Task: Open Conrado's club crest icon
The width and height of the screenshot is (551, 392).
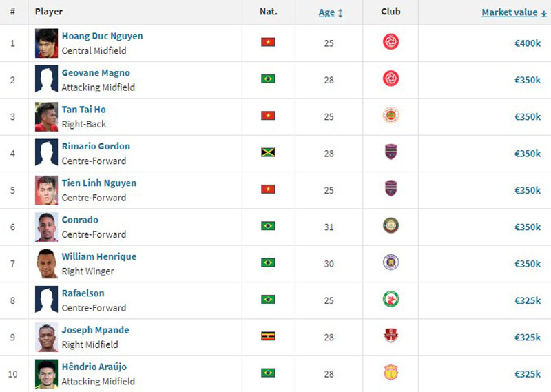Action: 391,225
